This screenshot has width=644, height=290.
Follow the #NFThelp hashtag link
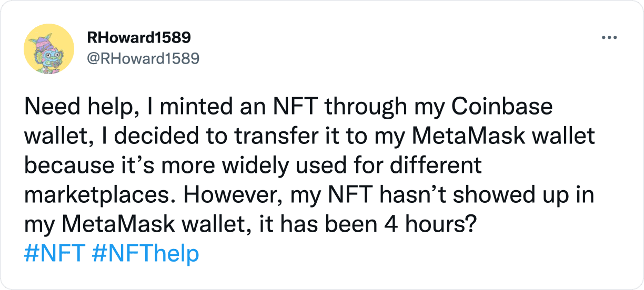point(145,254)
